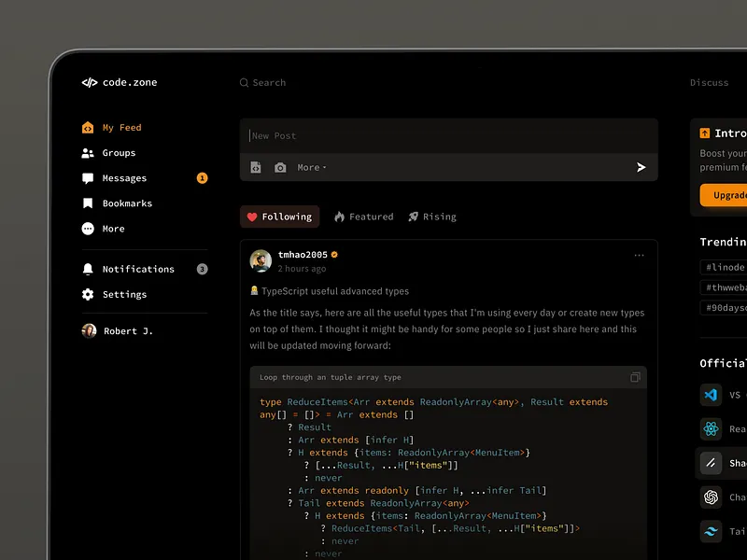Send post with the arrow icon
This screenshot has height=560, width=747.
point(641,167)
